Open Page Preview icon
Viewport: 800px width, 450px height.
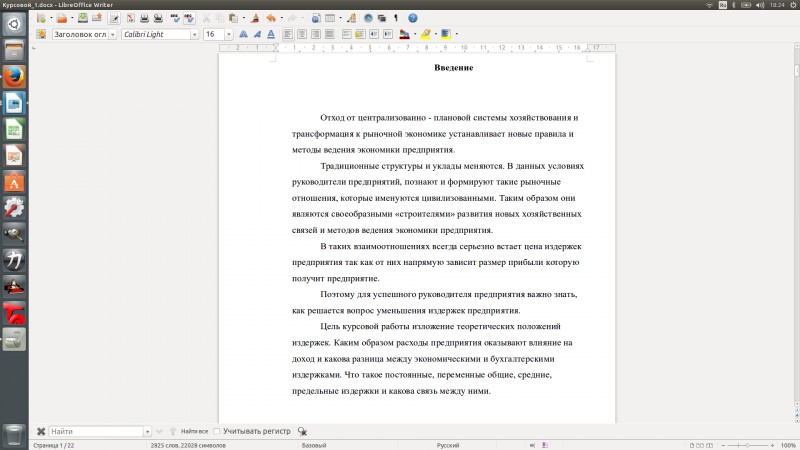[158, 18]
